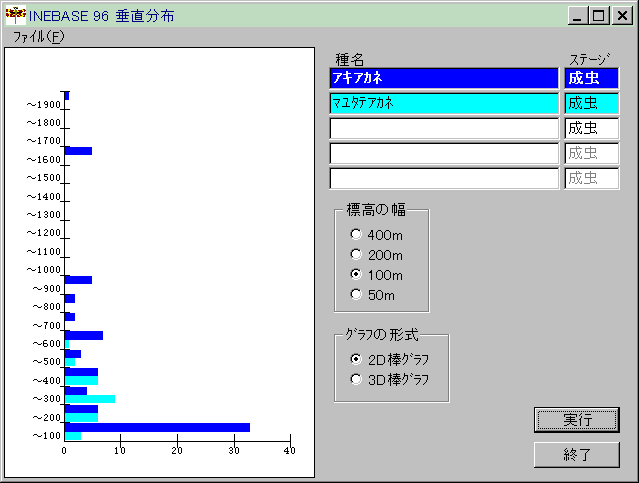
Task: Click the マユタテアカネ species name field
Action: pyautogui.click(x=443, y=103)
